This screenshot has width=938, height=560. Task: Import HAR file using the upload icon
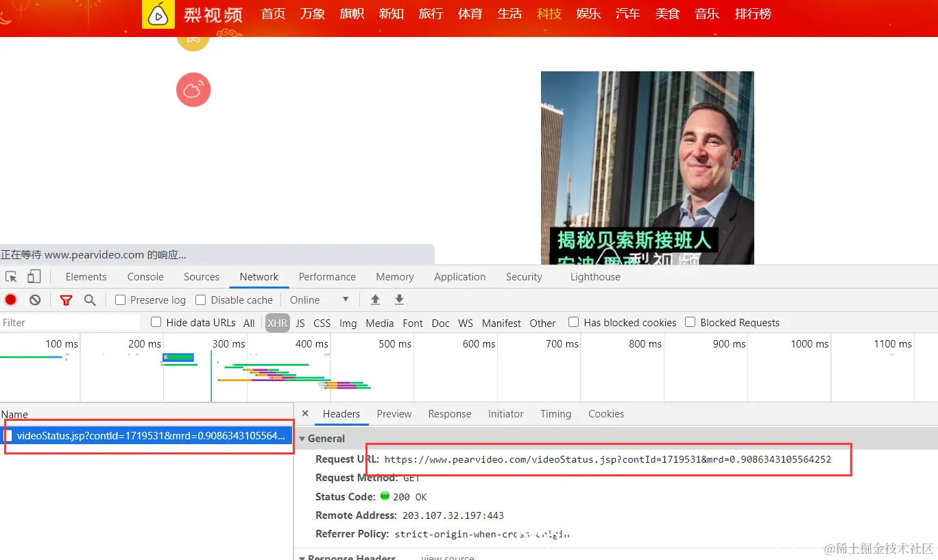pyautogui.click(x=374, y=300)
